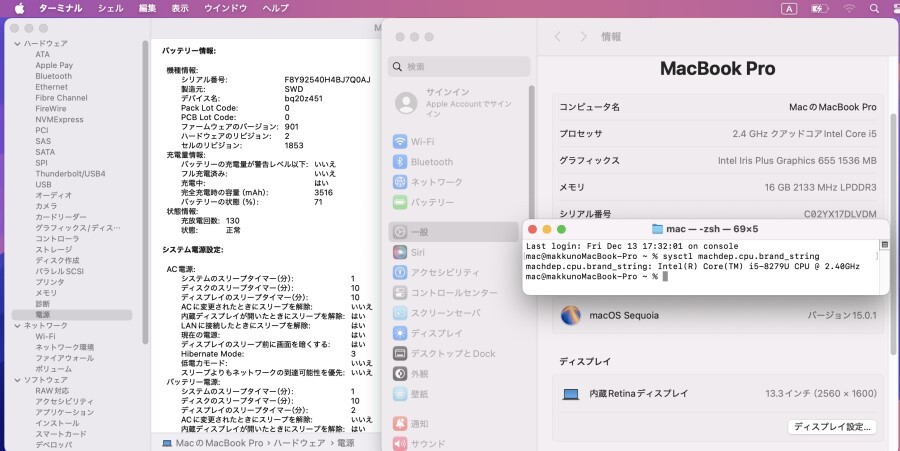Click the Terminal command prompt line

click(596, 277)
